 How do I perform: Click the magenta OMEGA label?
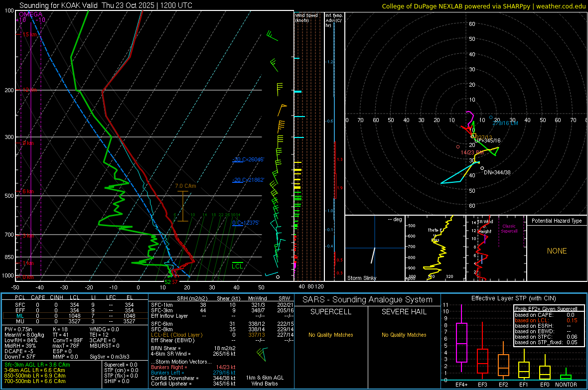(31, 14)
